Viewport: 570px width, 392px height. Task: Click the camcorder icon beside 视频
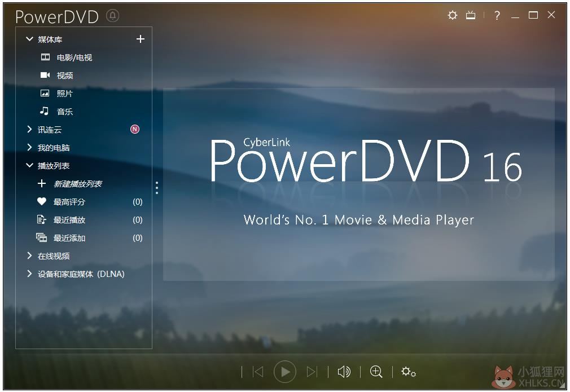[45, 75]
